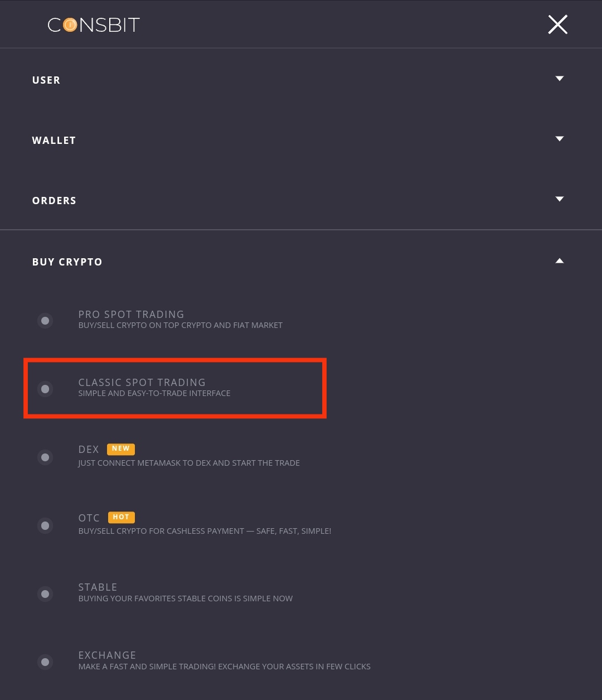Go to the STABLE coins link
The height and width of the screenshot is (700, 602).
(98, 587)
